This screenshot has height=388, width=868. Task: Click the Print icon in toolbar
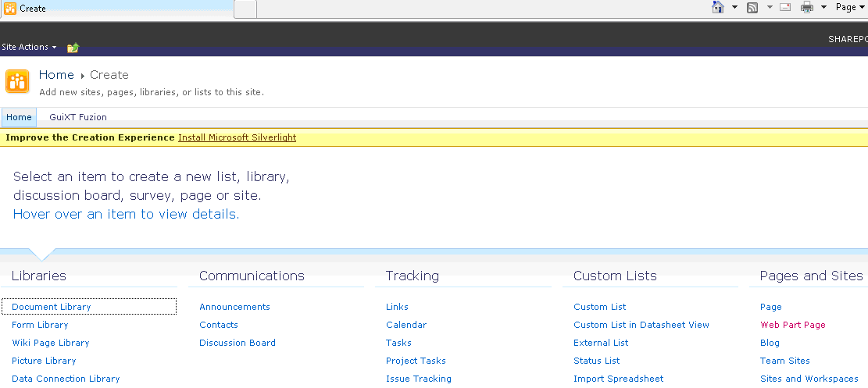pos(807,7)
